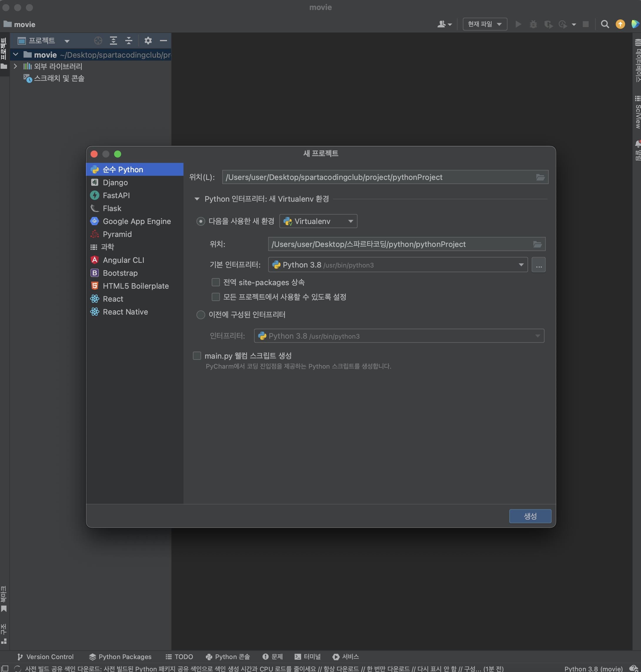Enable 모든 프로젝트에서 사용할 수 있도록 설정 checkbox

[216, 297]
